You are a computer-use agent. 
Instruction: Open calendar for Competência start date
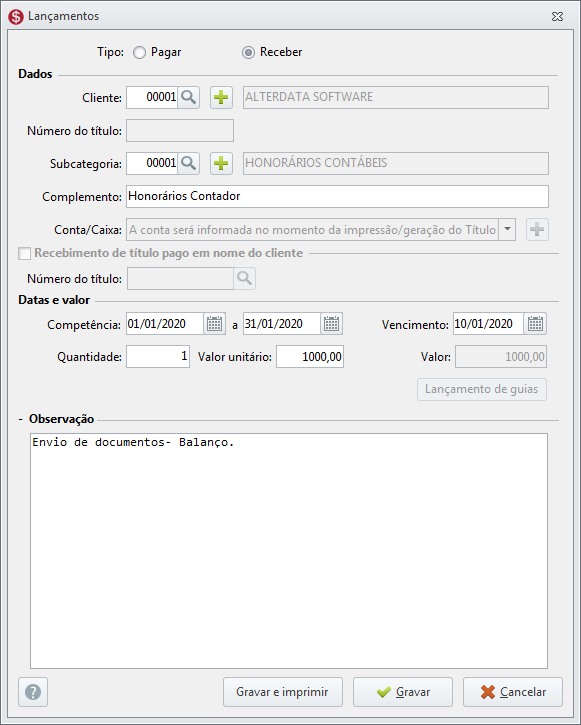214,324
